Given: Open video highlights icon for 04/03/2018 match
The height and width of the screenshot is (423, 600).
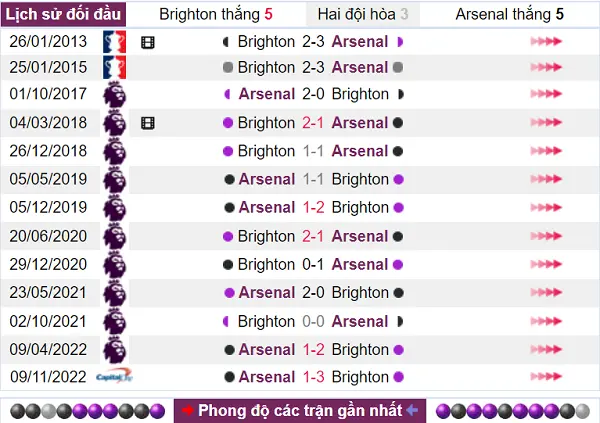Looking at the screenshot, I should coord(148,123).
